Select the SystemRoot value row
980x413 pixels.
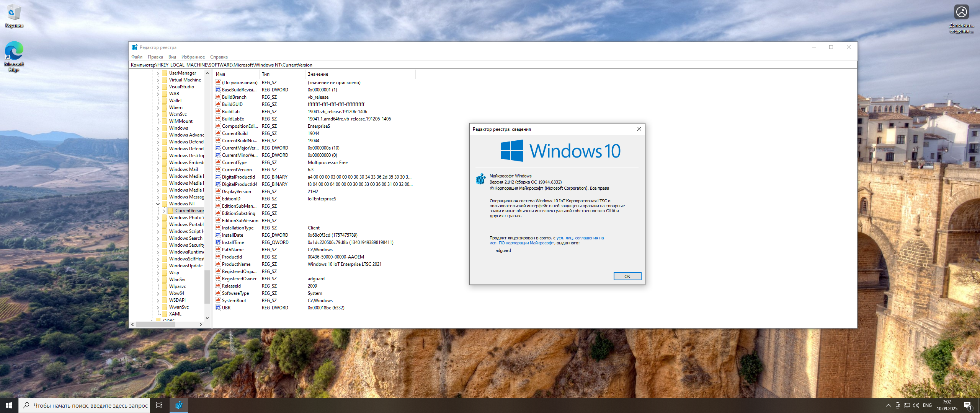click(314, 301)
